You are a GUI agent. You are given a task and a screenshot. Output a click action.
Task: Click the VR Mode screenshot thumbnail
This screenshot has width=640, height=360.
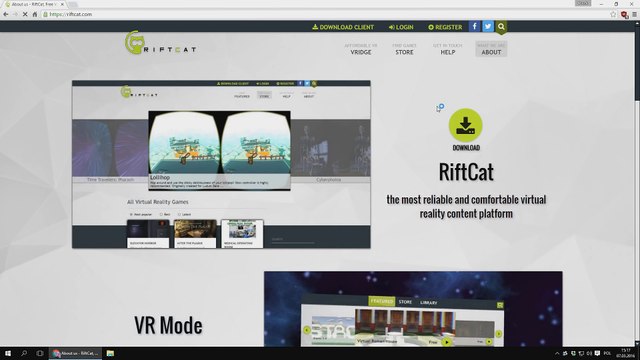click(413, 309)
